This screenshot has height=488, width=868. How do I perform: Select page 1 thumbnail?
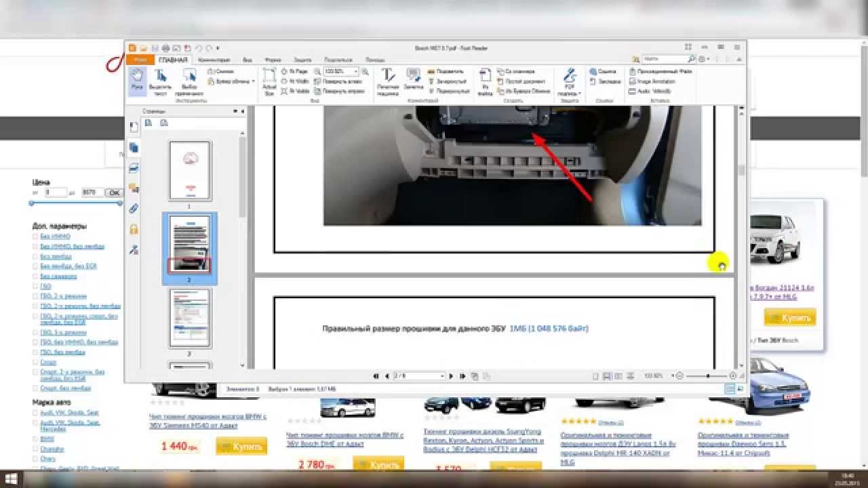pyautogui.click(x=190, y=171)
